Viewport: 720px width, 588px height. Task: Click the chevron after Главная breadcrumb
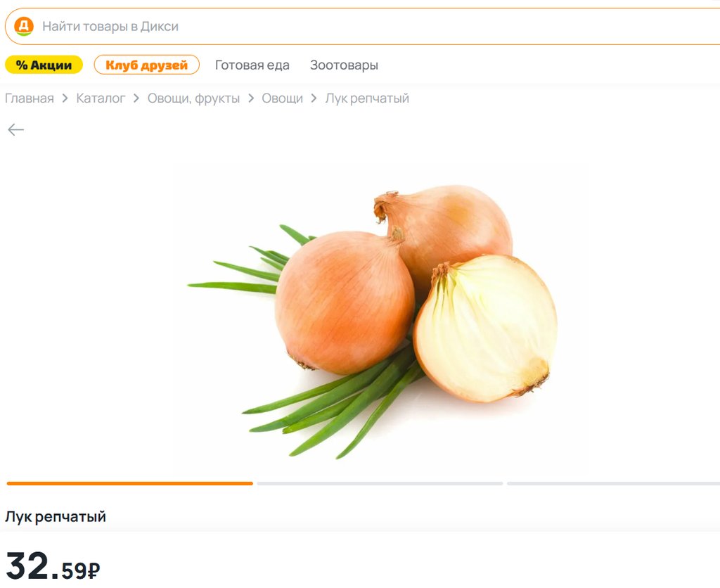point(65,98)
